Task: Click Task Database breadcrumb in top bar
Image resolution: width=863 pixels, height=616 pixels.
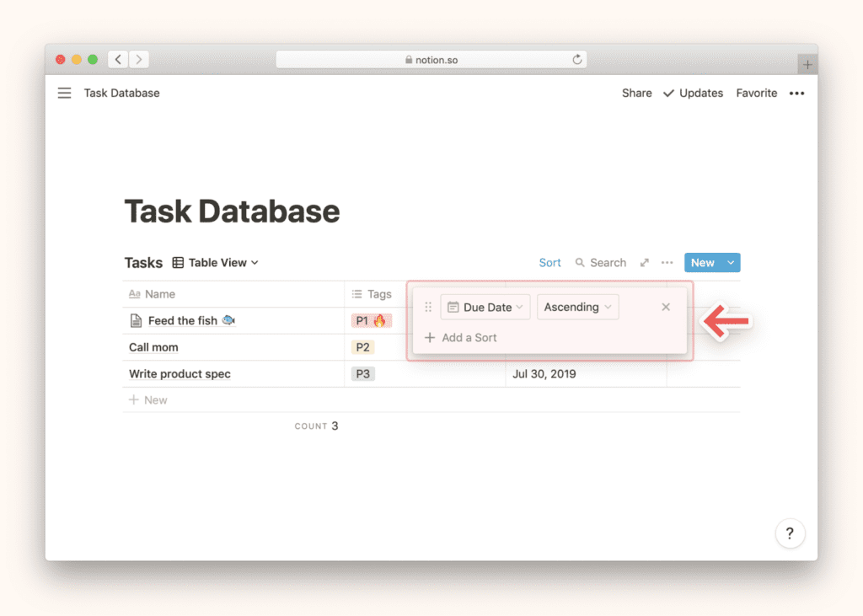Action: [x=121, y=93]
